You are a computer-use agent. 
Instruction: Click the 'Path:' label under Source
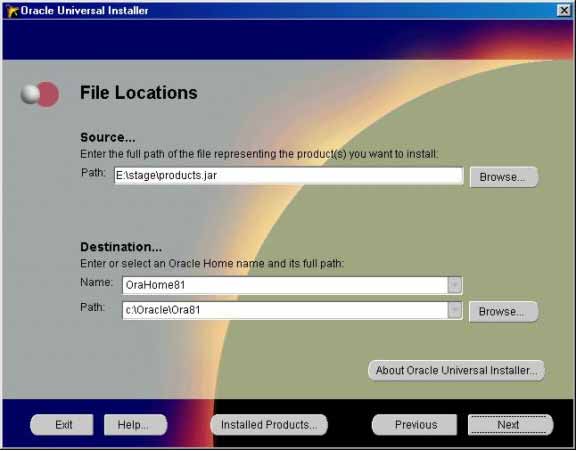(x=93, y=172)
